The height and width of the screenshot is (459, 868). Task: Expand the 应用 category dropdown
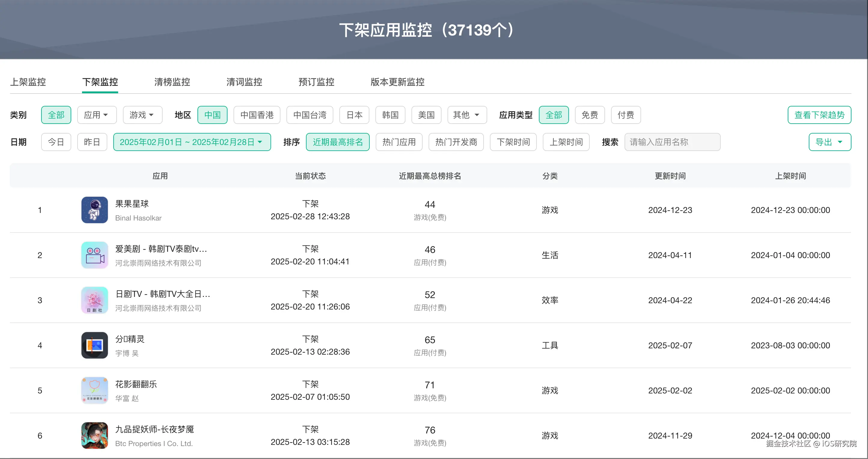tap(97, 115)
